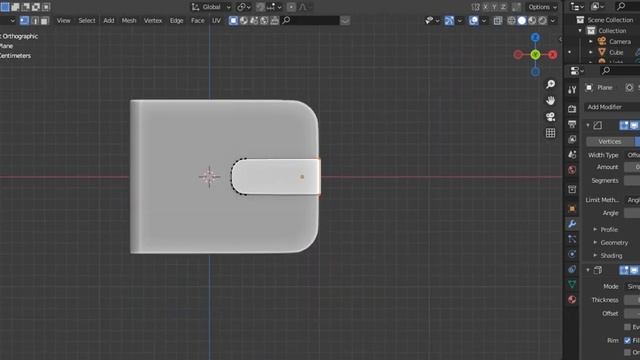This screenshot has height=360, width=640.
Task: Switch to Wireframe viewport shading
Action: click(511, 20)
